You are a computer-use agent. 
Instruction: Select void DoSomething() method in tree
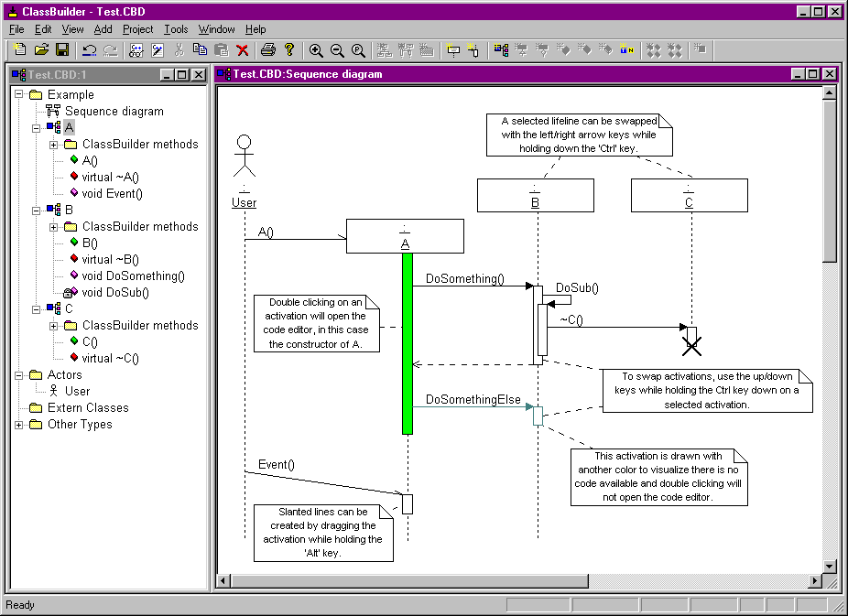pyautogui.click(x=133, y=276)
